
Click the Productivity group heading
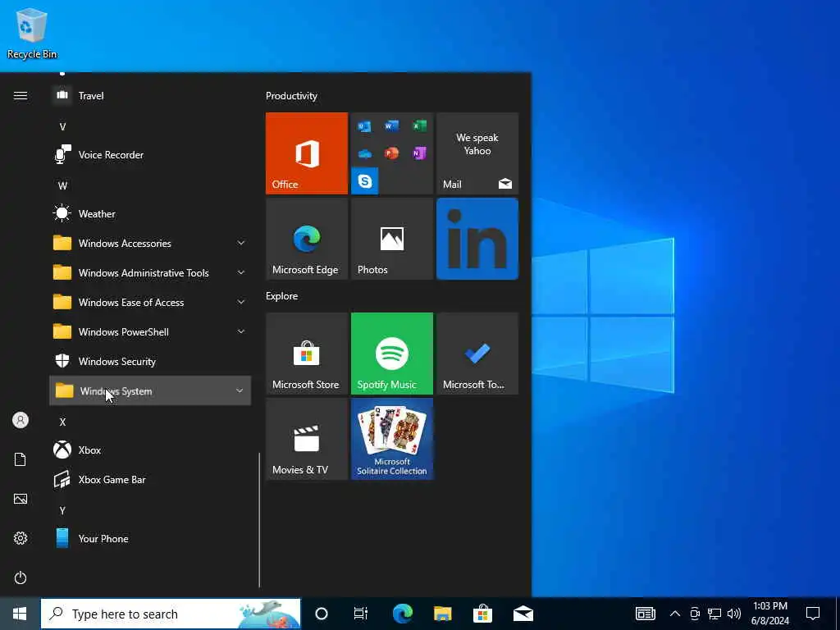(x=291, y=96)
